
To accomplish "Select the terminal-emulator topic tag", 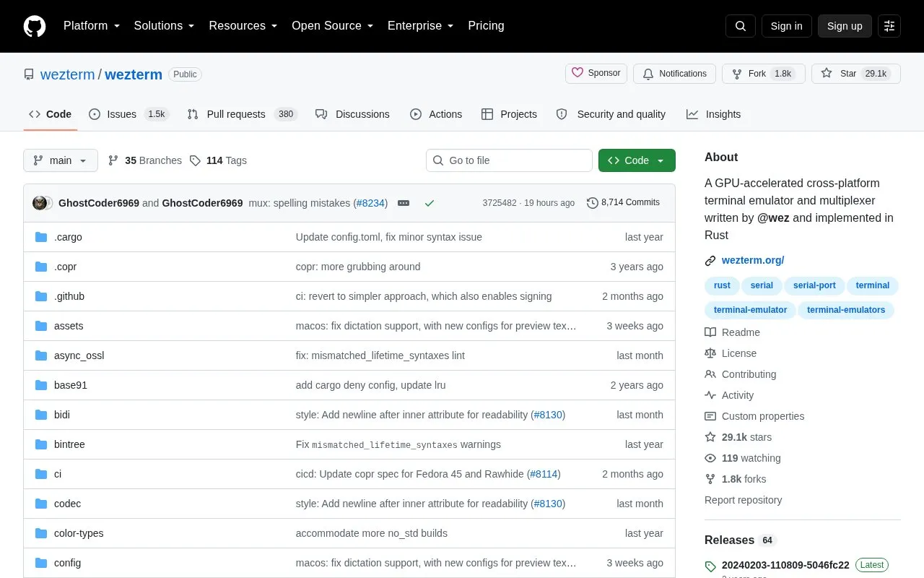I will point(751,310).
